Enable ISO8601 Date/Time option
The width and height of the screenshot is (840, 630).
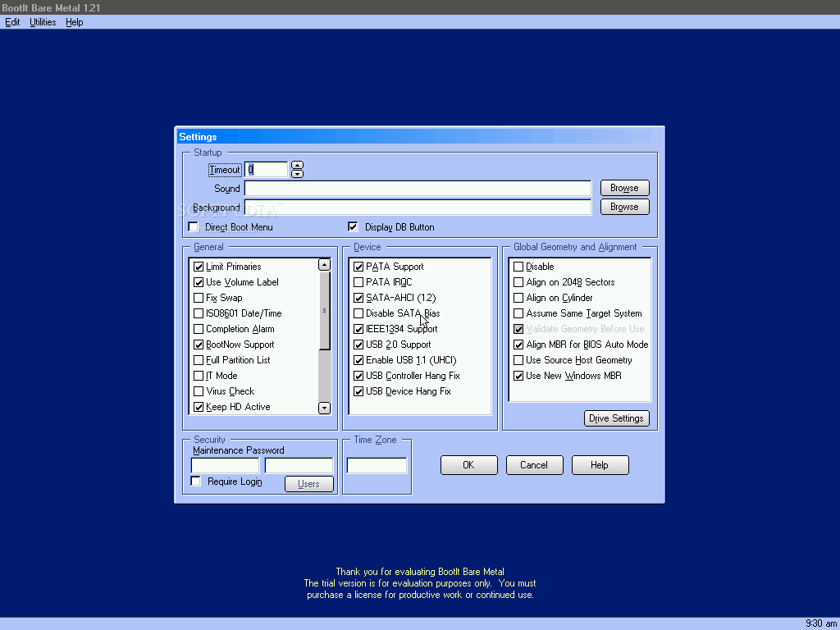click(199, 313)
